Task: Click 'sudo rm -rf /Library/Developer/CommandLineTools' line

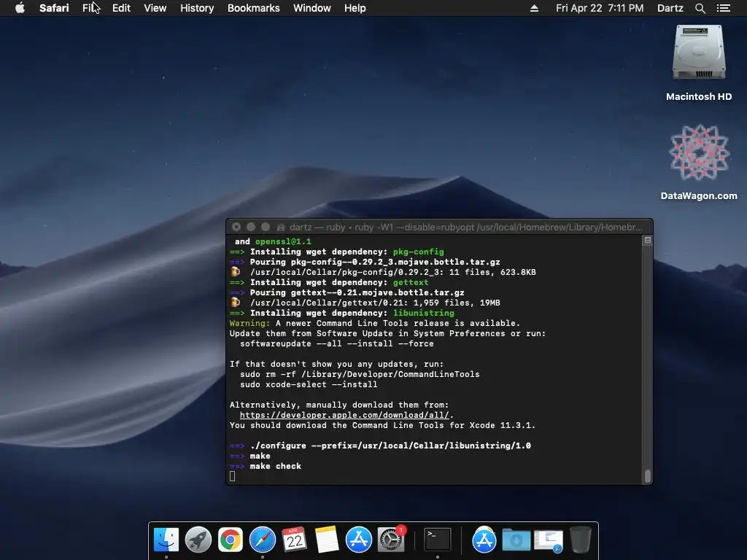Action: click(360, 374)
